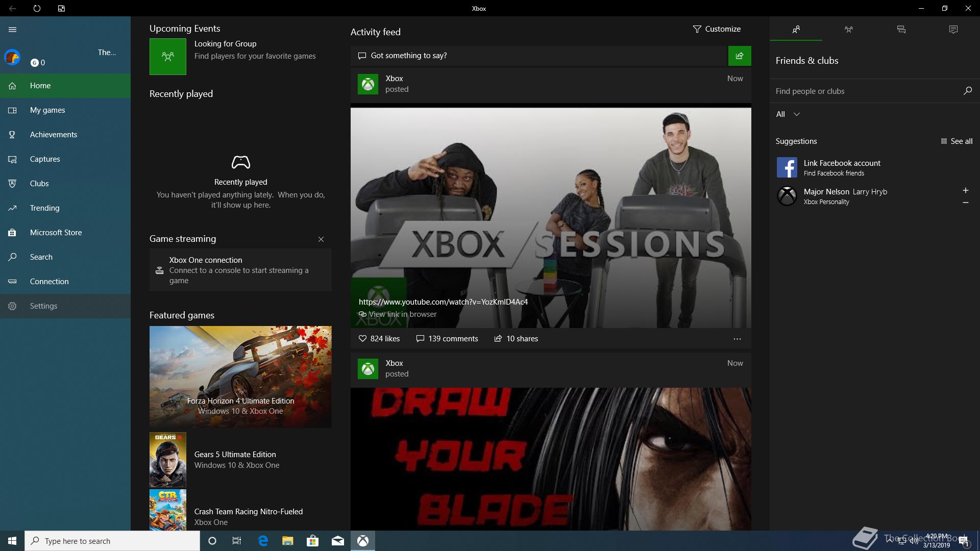
Task: Open Crash Team Racing Nitro-Fueled cover art
Action: pos(168,510)
